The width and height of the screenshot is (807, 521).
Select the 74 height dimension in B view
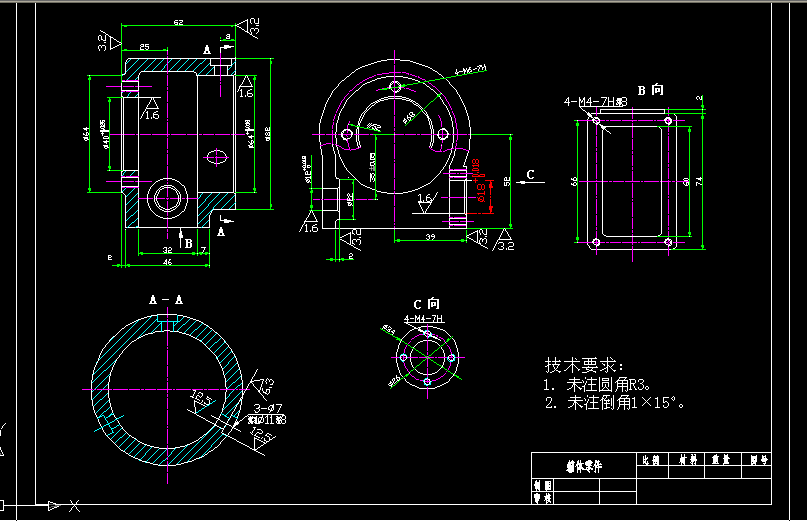point(701,180)
